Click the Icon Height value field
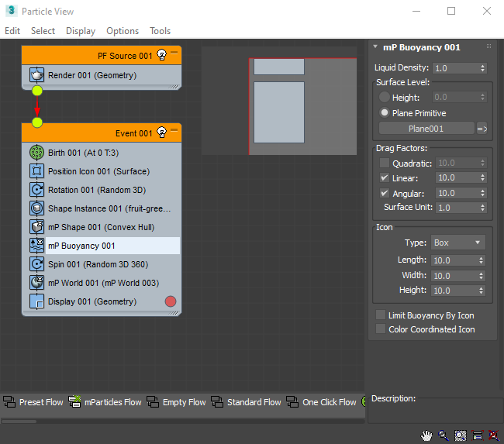The image size is (504, 444). pos(454,291)
